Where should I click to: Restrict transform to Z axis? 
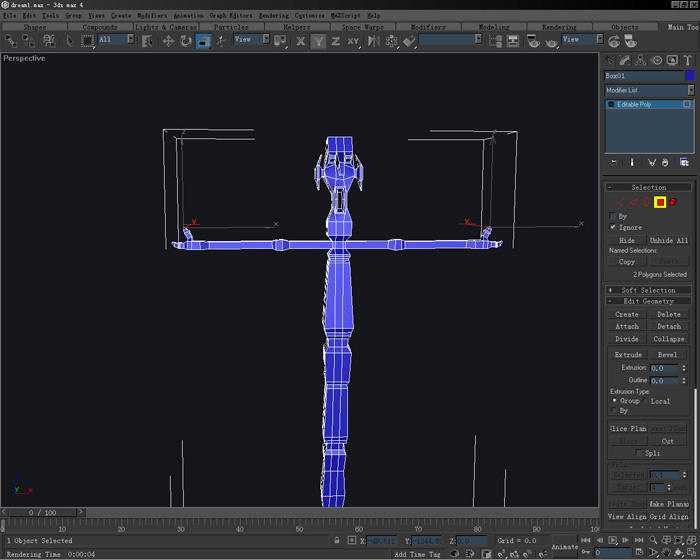point(335,42)
